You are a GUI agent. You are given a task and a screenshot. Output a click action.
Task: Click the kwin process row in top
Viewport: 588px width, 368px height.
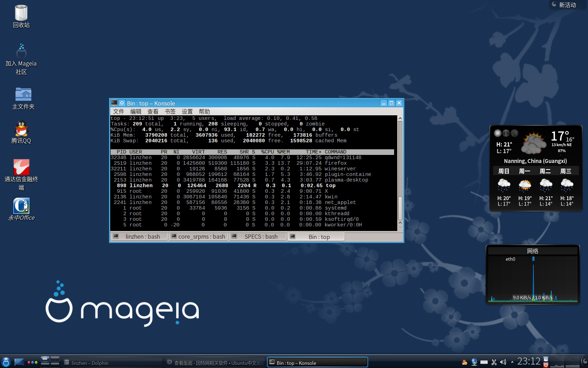(252, 197)
